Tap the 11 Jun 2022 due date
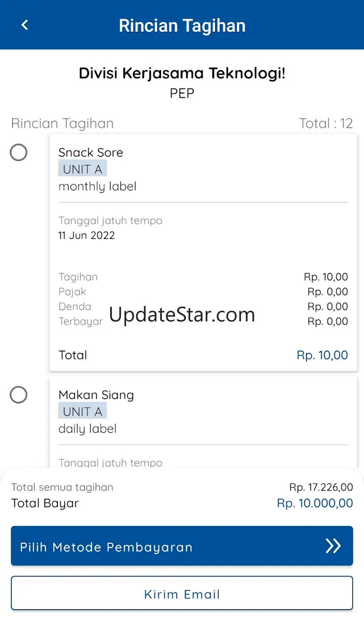 click(86, 235)
